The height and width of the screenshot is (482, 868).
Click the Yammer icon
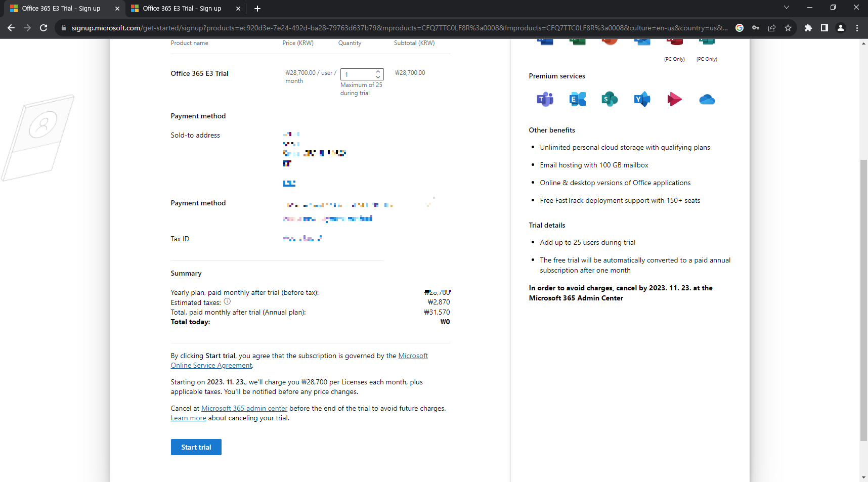point(642,99)
